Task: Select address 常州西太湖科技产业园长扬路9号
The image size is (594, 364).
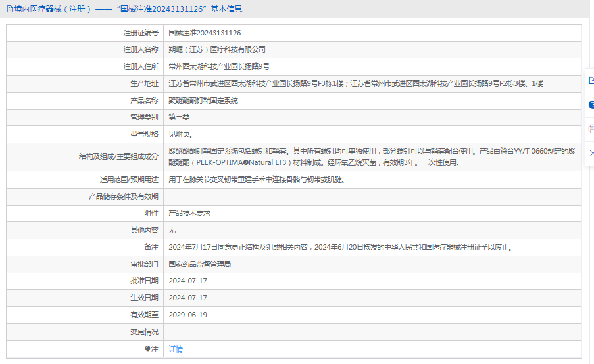Action: (219, 66)
